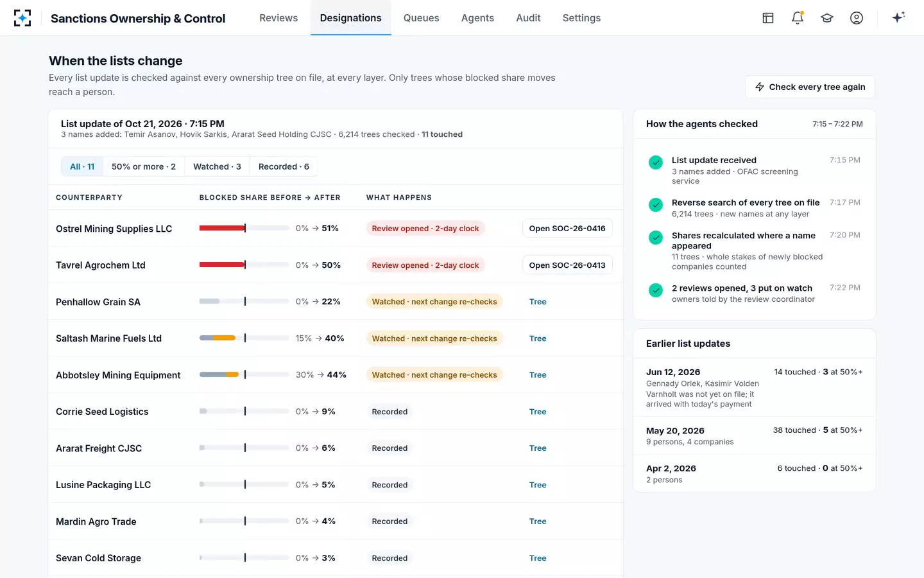View the Tree for Sevan Cold Storage
The image size is (924, 578).
(538, 558)
